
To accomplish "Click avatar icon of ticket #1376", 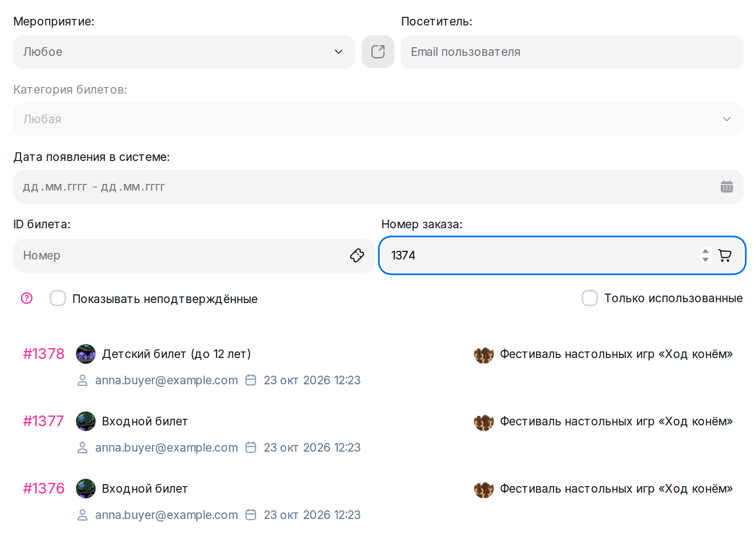I will tap(86, 489).
